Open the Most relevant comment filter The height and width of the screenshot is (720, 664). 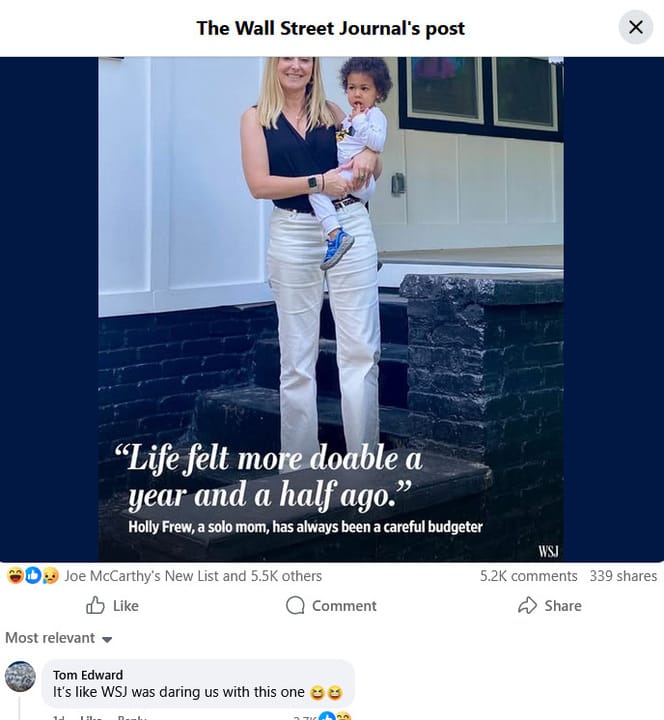pos(59,638)
